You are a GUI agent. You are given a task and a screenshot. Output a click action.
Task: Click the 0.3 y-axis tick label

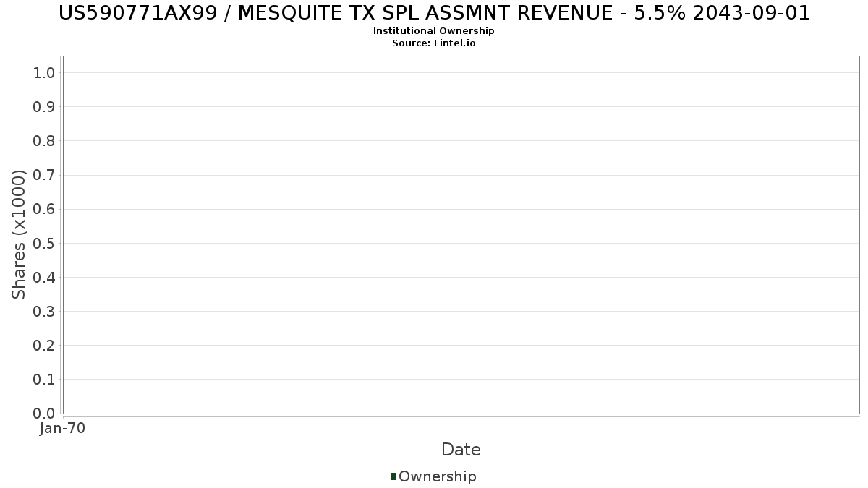tap(44, 311)
